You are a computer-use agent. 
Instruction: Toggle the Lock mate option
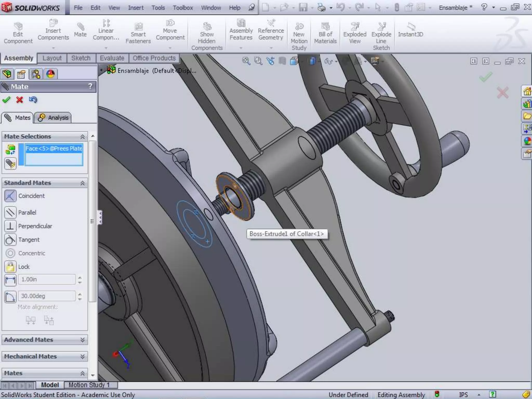point(10,267)
